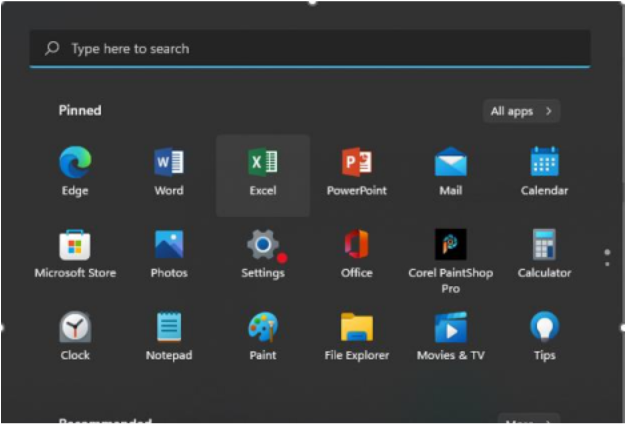Launch the Calculator app
Image resolution: width=625 pixels, height=424 pixels.
pyautogui.click(x=544, y=244)
